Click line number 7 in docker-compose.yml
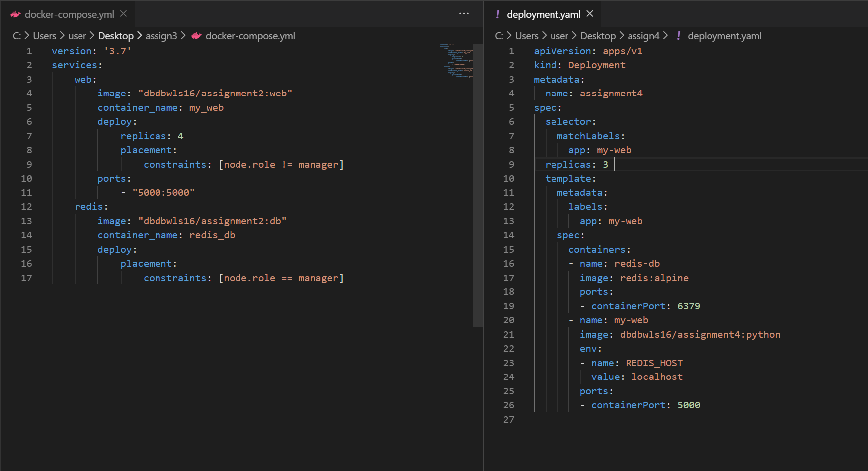The height and width of the screenshot is (471, 868). pos(29,136)
